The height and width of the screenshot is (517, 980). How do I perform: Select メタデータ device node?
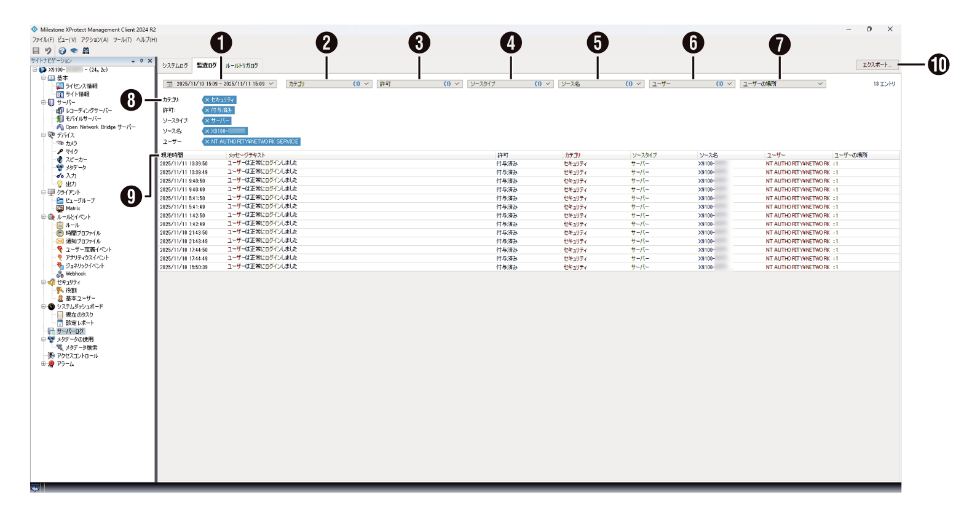[76, 167]
